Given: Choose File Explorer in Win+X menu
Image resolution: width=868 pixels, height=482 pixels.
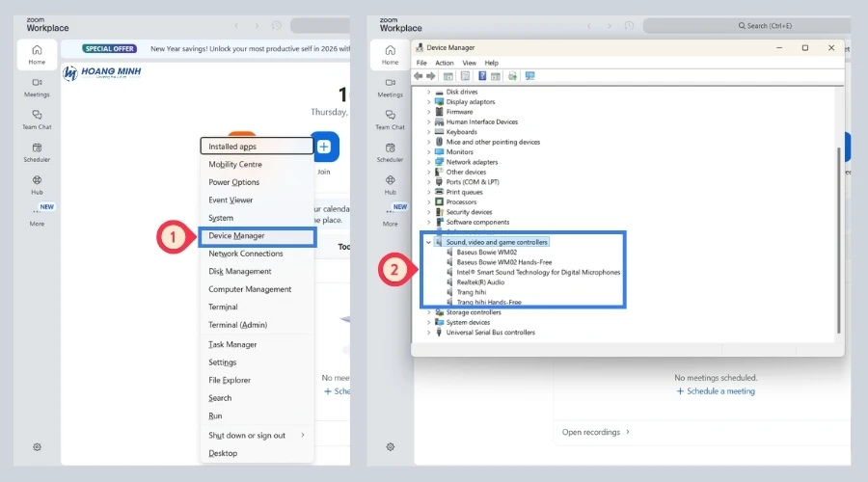Looking at the screenshot, I should pyautogui.click(x=257, y=380).
